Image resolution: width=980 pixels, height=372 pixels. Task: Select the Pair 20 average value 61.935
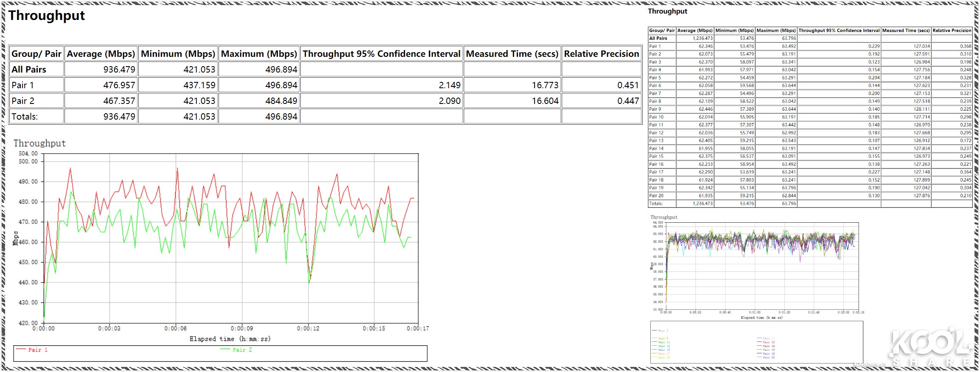(706, 196)
